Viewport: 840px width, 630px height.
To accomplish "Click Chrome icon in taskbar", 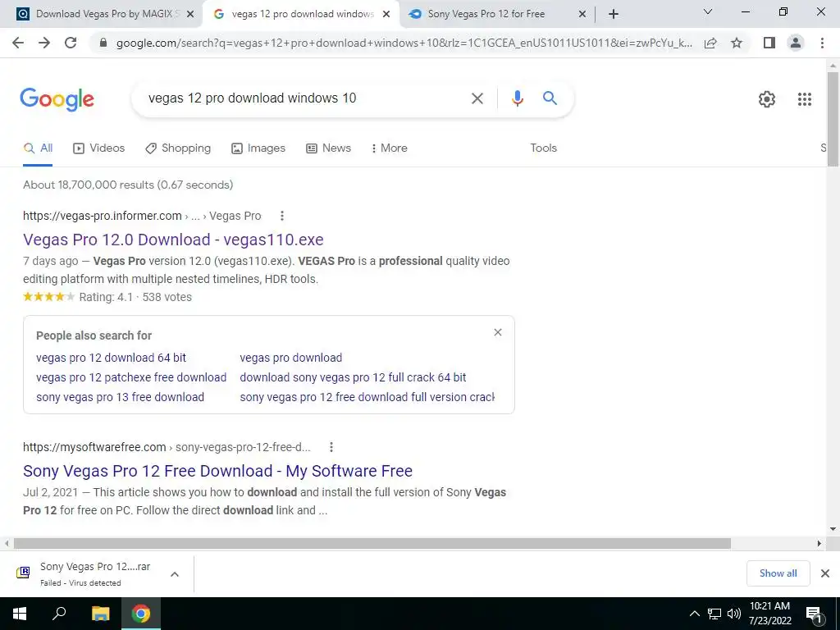I will [x=141, y=614].
